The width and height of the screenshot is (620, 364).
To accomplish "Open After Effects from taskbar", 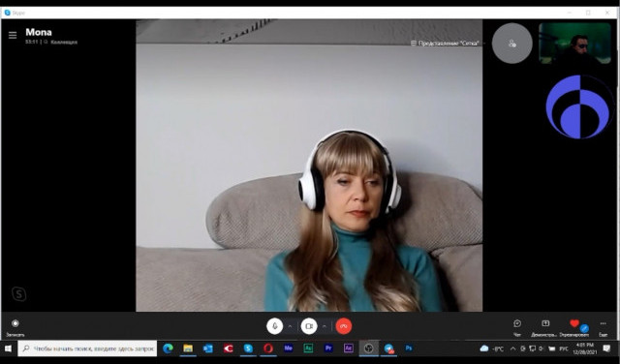I will (349, 349).
